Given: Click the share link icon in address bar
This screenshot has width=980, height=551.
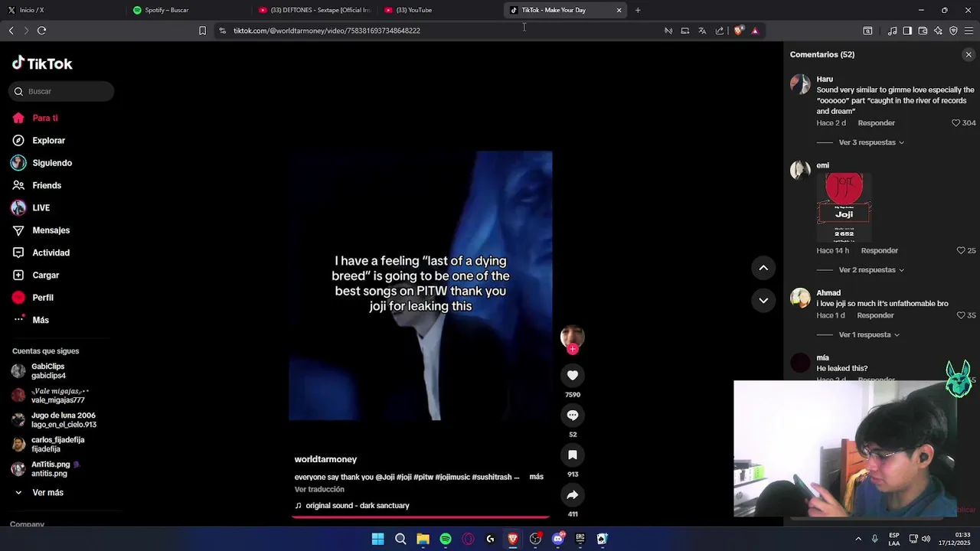Looking at the screenshot, I should click(x=720, y=31).
